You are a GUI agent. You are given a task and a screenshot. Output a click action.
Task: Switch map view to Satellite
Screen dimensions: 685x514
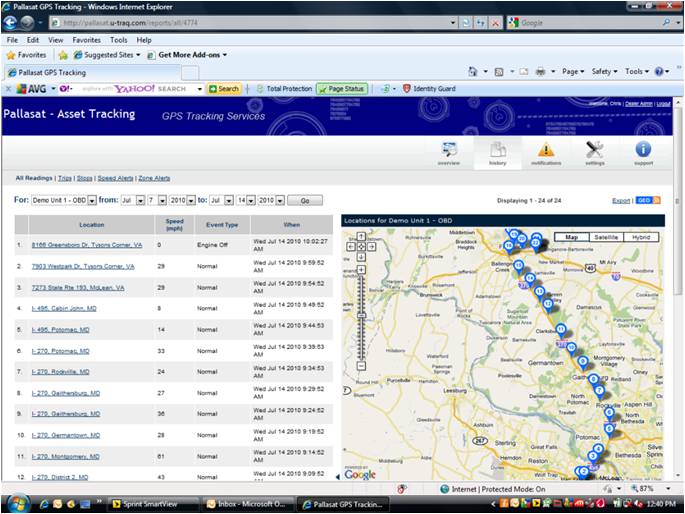(606, 237)
